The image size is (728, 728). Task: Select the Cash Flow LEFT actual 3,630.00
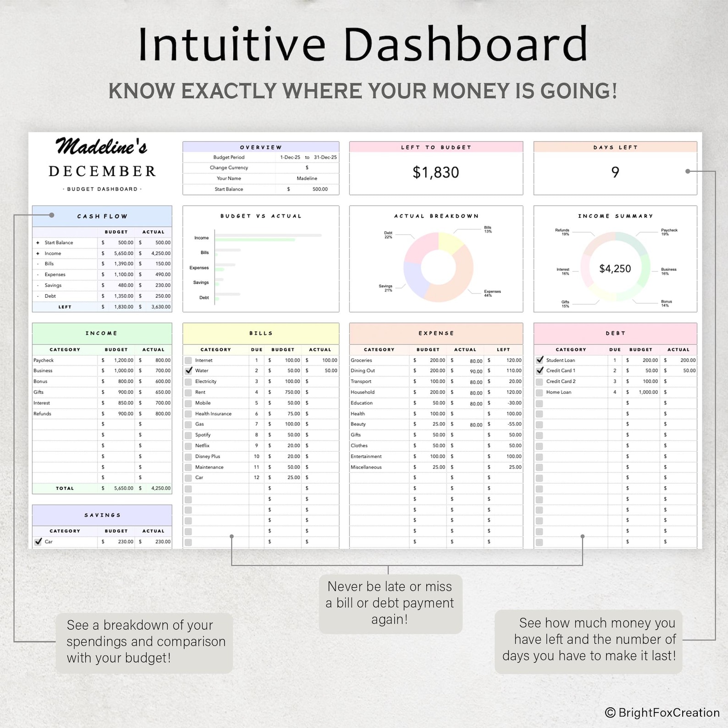pos(154,307)
